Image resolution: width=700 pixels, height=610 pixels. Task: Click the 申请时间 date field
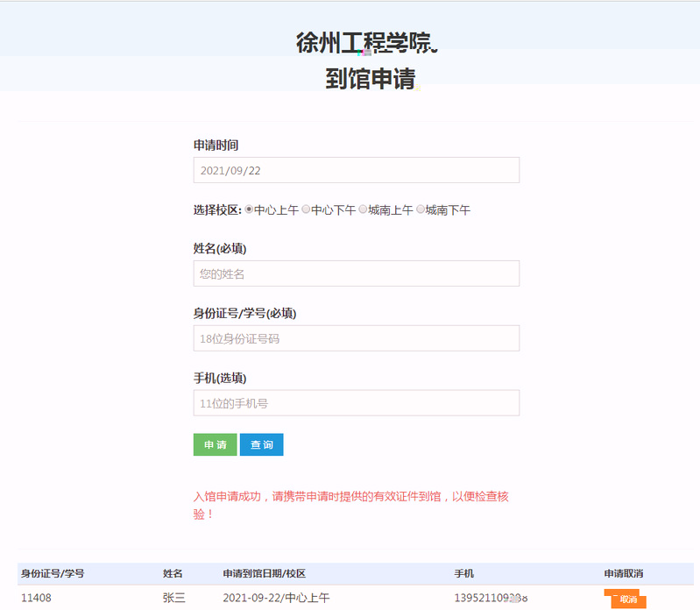[x=356, y=170]
